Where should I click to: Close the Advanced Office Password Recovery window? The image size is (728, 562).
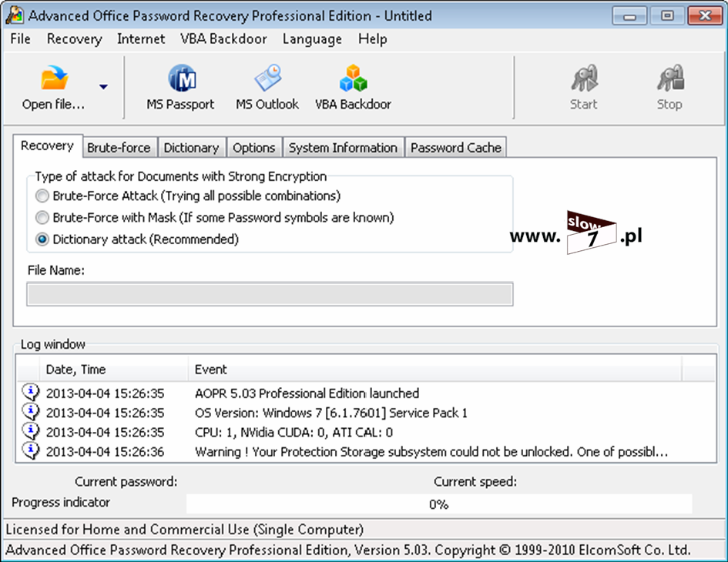(705, 16)
